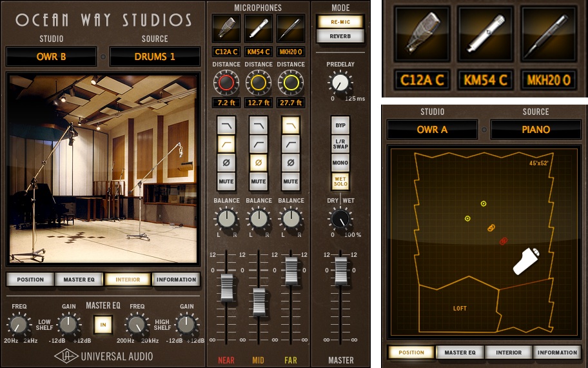Enable high-cut filter on MID mic
Image resolution: width=588 pixels, height=368 pixels.
click(259, 125)
